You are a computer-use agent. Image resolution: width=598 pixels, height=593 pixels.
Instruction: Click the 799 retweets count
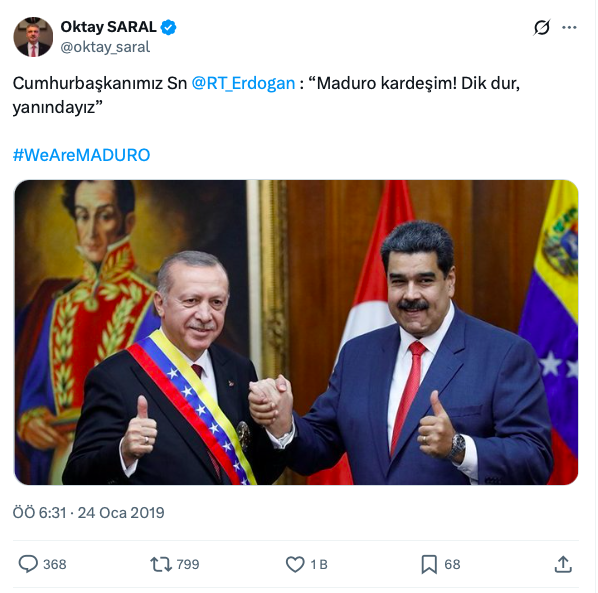click(188, 564)
